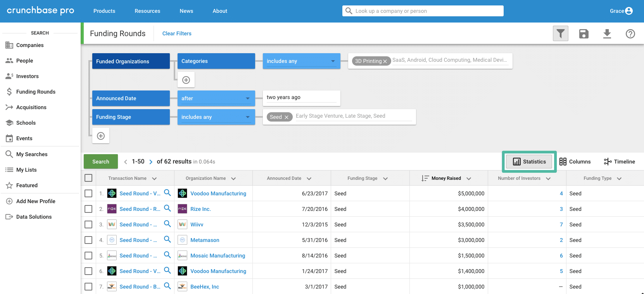Expand the Announced Date column menu
Image resolution: width=644 pixels, height=294 pixels.
coord(309,179)
